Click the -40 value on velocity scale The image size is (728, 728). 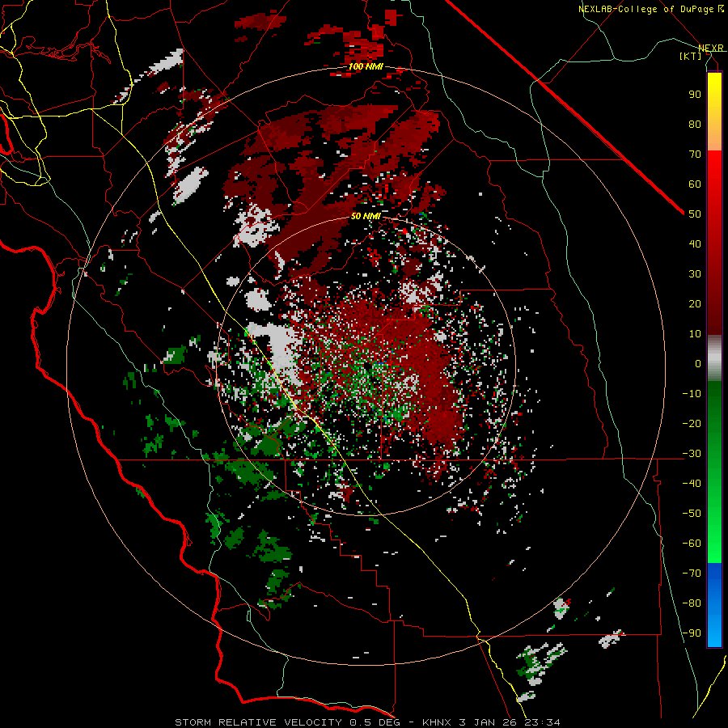pyautogui.click(x=692, y=484)
